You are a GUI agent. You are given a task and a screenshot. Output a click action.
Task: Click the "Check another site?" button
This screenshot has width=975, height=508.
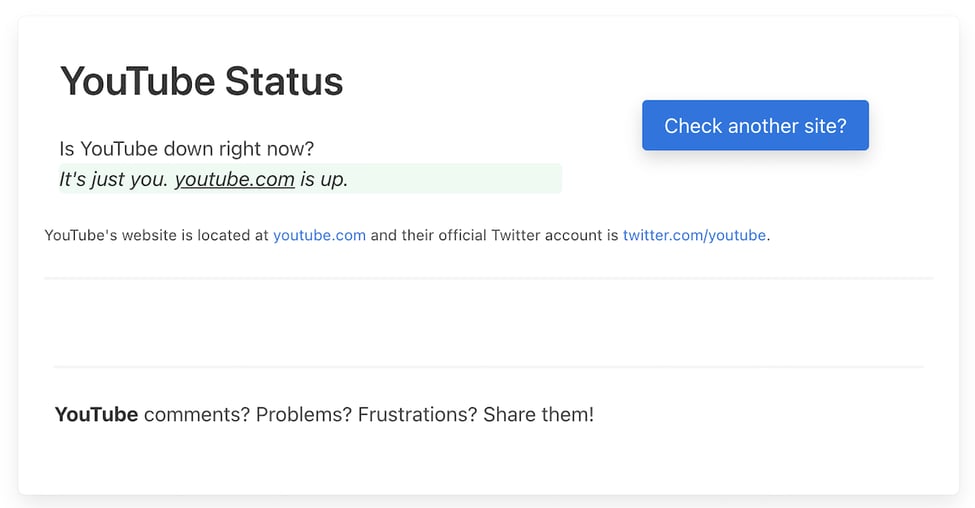click(x=755, y=126)
